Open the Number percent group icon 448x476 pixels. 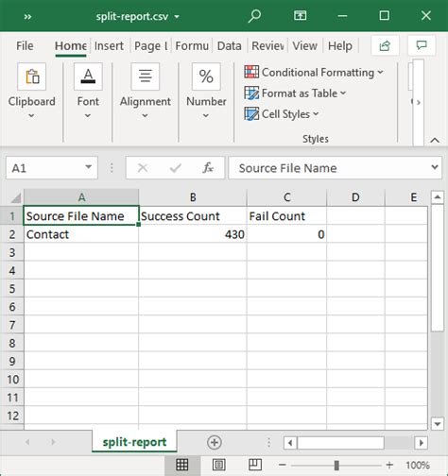pos(206,76)
